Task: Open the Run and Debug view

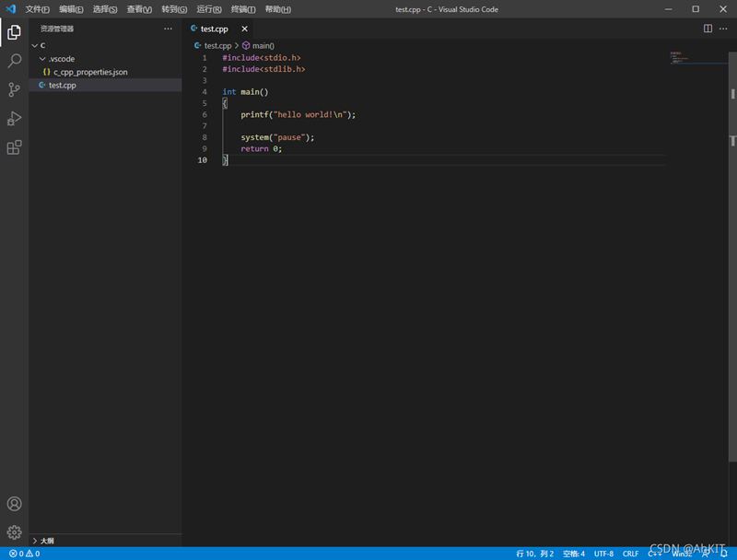Action: coord(14,118)
